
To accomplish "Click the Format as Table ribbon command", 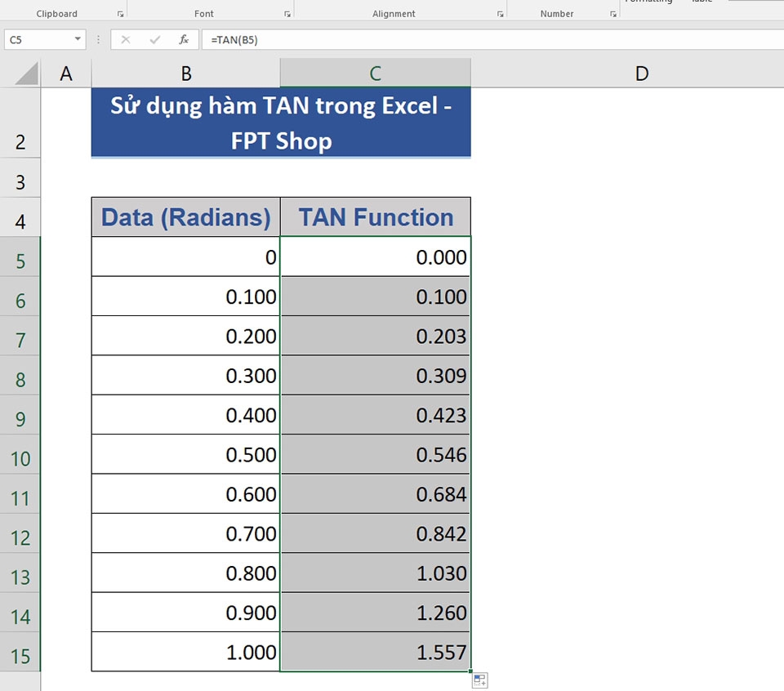I will (x=701, y=4).
